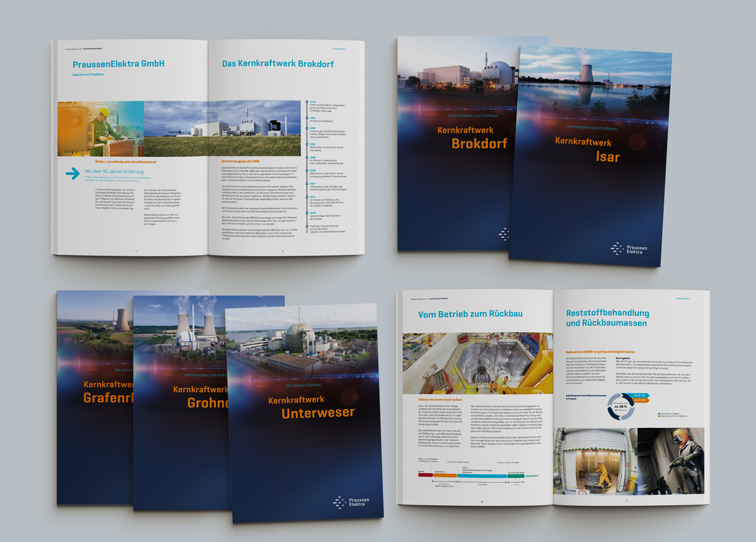Click 'Informationen zum Kraftwerk' on Isar cover
756x542 pixels.
coord(592,128)
